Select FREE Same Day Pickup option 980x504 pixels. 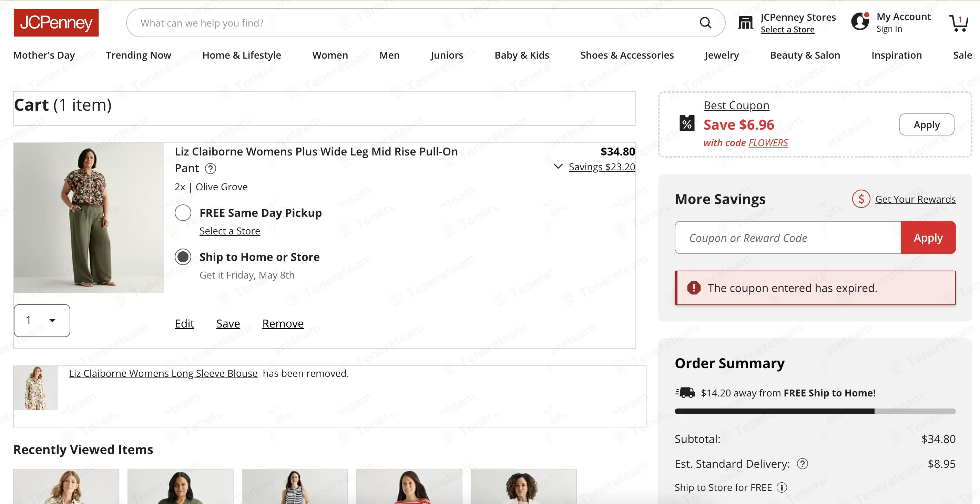point(183,213)
